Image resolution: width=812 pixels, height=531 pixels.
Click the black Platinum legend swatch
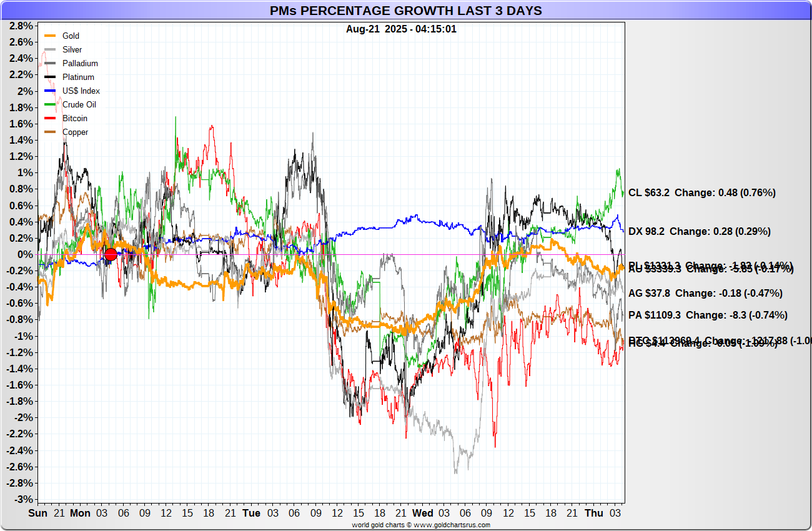(x=51, y=77)
